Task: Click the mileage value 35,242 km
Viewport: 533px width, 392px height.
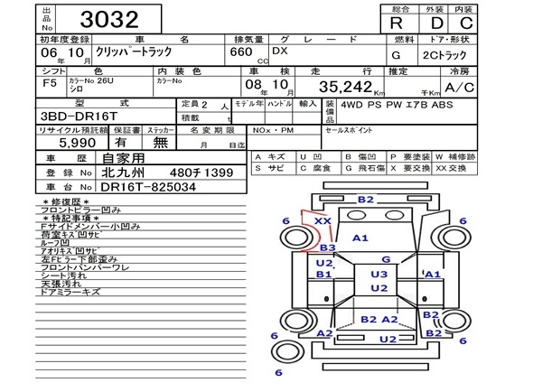Action: tap(351, 87)
